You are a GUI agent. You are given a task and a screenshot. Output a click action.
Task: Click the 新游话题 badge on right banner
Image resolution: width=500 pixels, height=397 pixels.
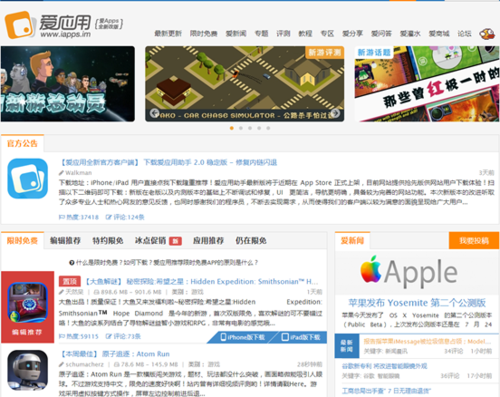(374, 52)
